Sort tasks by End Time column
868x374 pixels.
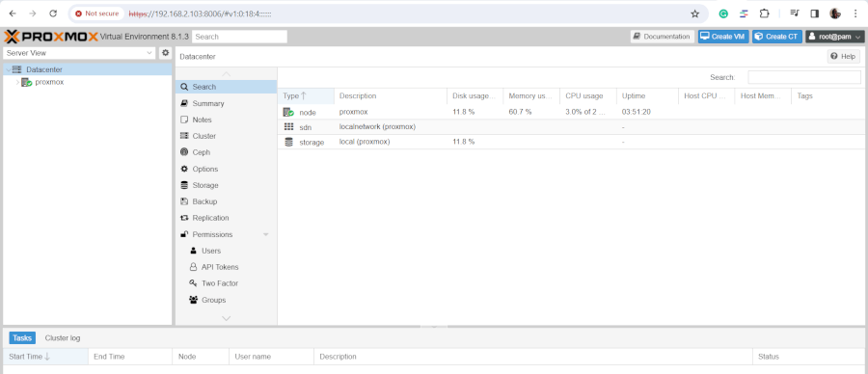click(x=130, y=357)
